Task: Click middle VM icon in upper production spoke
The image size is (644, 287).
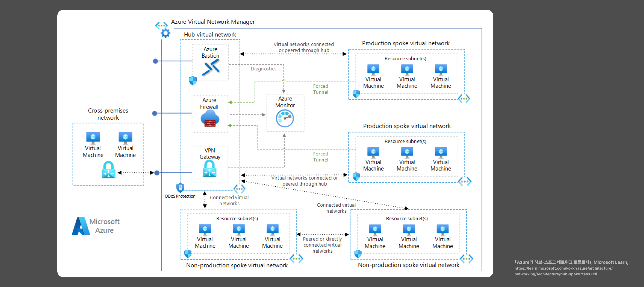Action: [x=407, y=70]
